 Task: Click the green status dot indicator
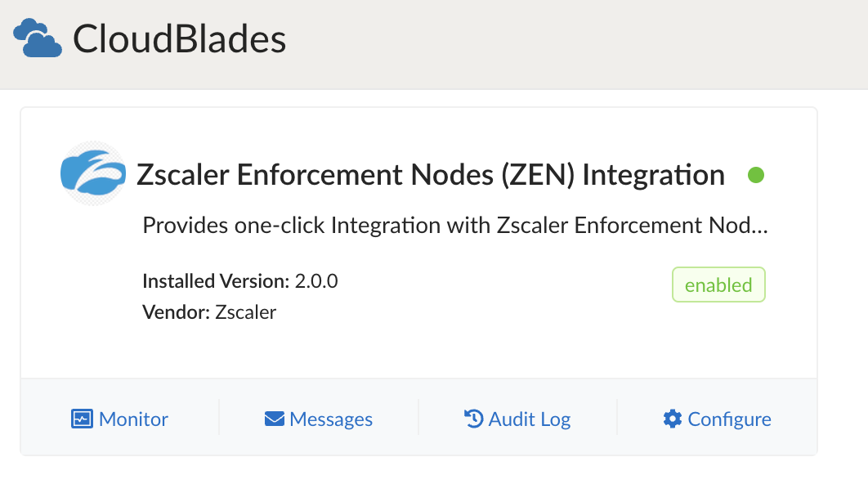click(756, 175)
